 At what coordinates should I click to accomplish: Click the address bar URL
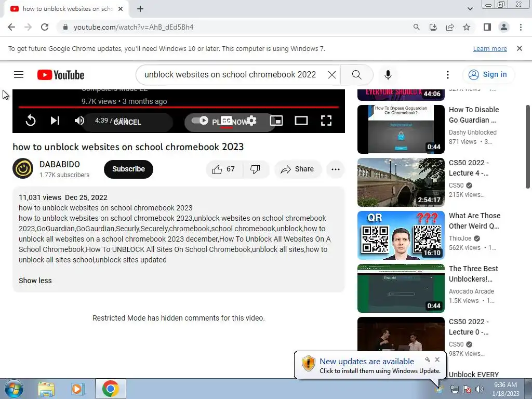[x=134, y=27]
